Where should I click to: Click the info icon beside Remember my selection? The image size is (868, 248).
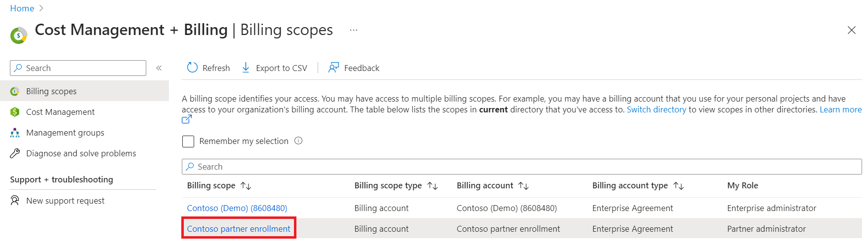click(x=298, y=141)
